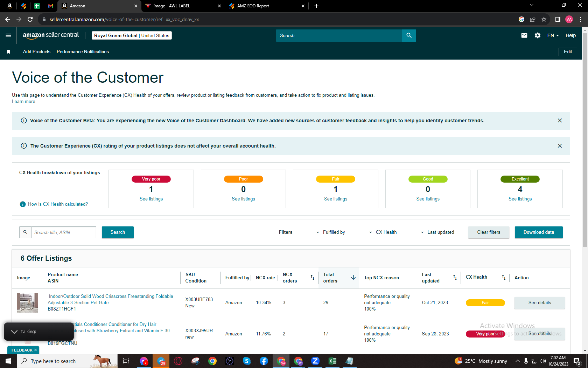This screenshot has width=588, height=368.
Task: Open the pinned Gmail tab
Action: [51, 6]
